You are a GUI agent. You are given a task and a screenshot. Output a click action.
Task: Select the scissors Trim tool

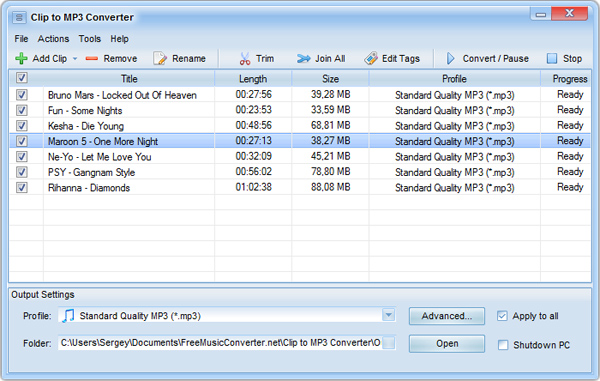(x=245, y=59)
